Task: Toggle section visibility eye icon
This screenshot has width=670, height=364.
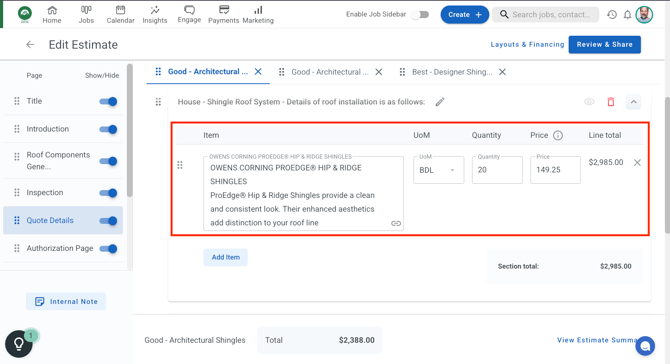Action: click(589, 102)
